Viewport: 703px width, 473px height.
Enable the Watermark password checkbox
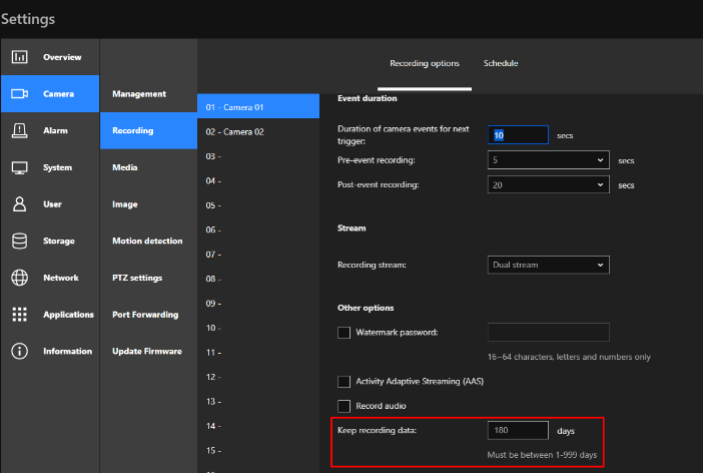click(x=344, y=332)
